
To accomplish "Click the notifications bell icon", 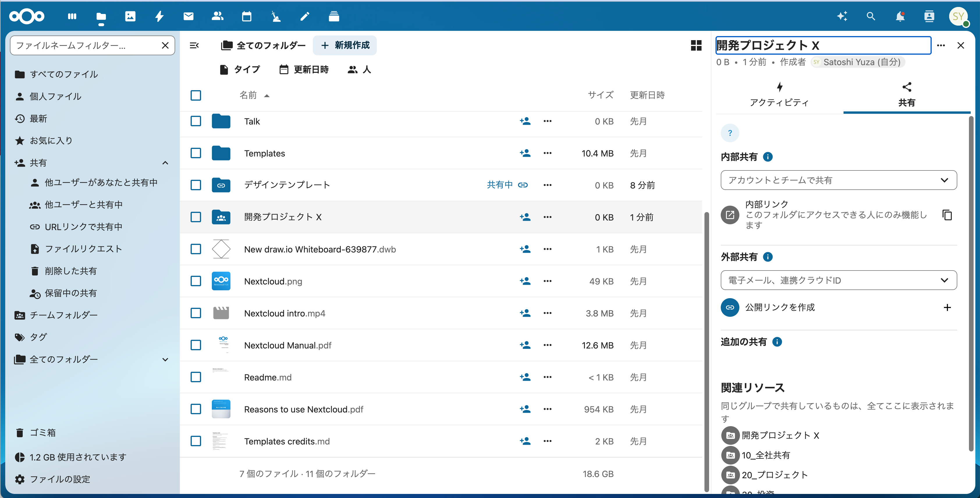I will tap(900, 16).
